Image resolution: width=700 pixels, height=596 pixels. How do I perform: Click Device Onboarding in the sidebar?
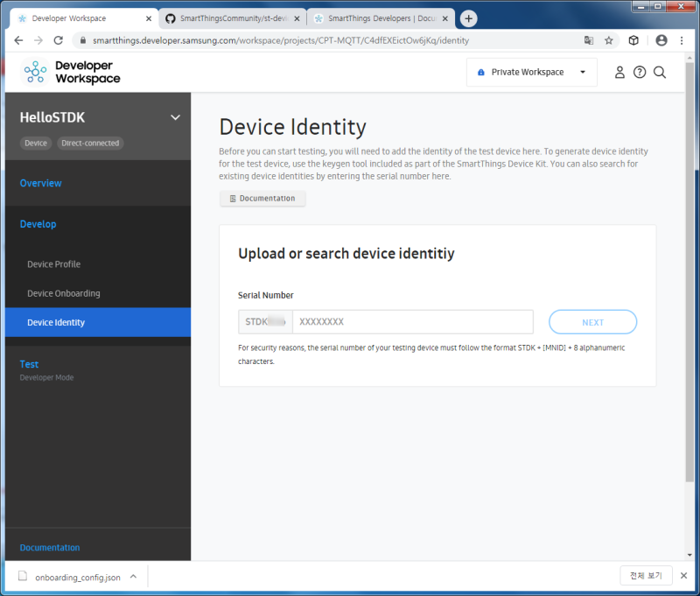pyautogui.click(x=64, y=292)
